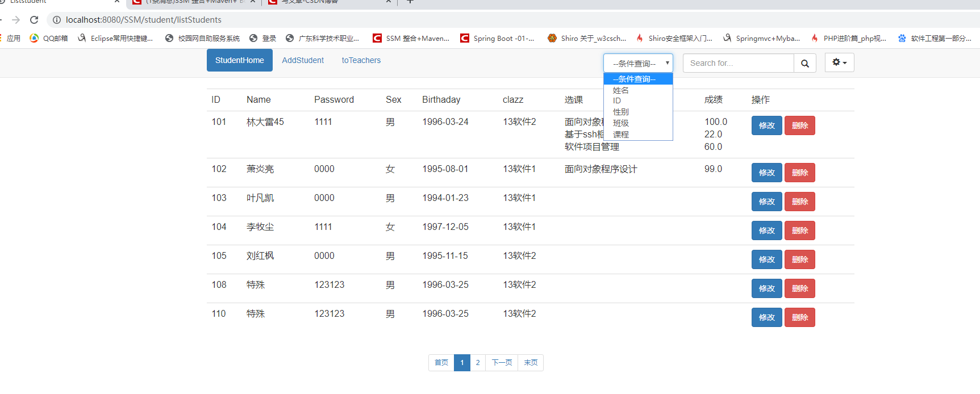
Task: Click the score value 99.0
Action: [x=714, y=169]
